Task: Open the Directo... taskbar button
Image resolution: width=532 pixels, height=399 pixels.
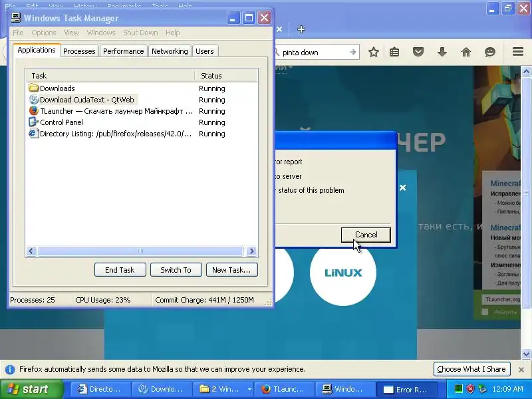Action: click(x=101, y=389)
